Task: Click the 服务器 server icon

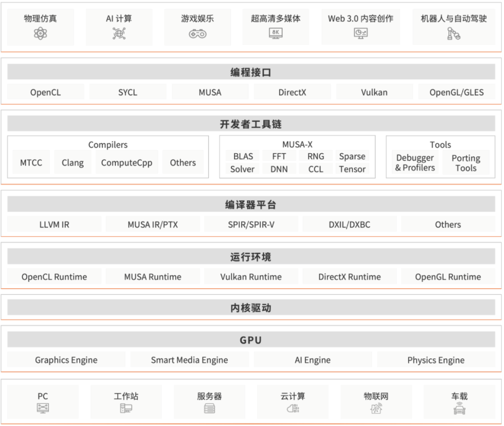Action: [210, 409]
